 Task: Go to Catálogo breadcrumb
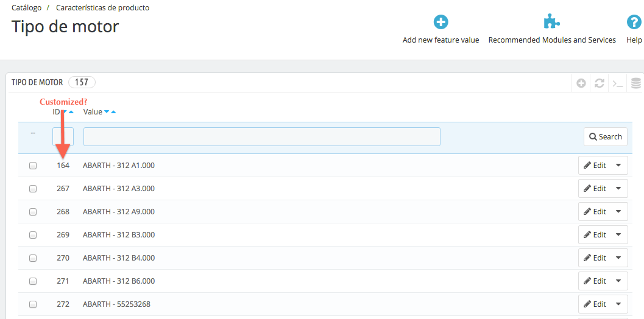26,8
